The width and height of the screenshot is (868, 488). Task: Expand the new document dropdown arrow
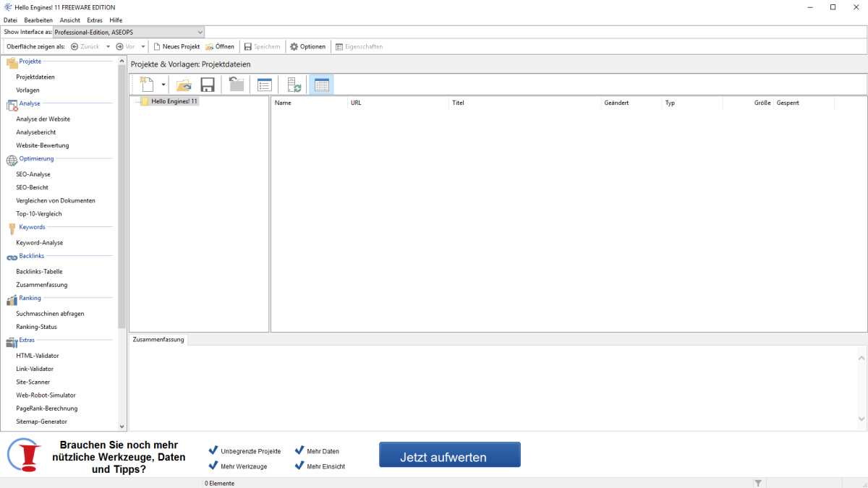pos(163,85)
